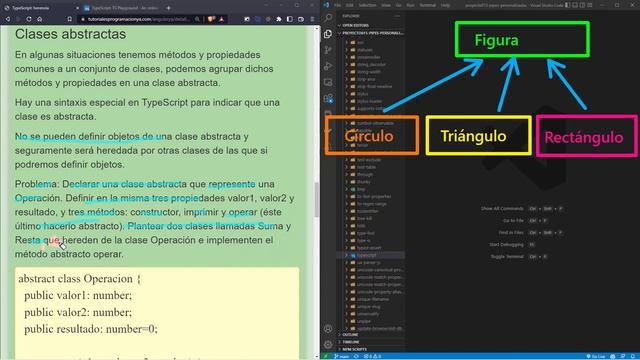Viewport: 640px width, 360px height.
Task: Switch to the first TypeScript browser tab
Action: pos(40,8)
